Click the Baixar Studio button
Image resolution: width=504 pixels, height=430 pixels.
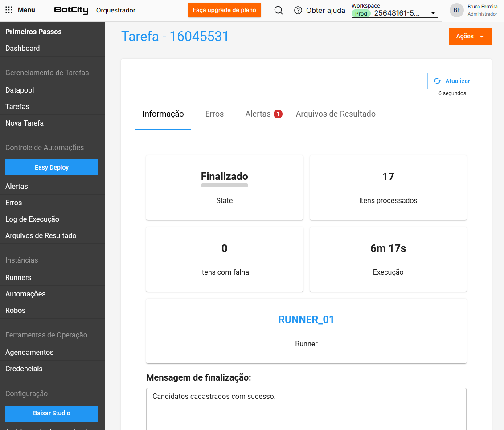(x=52, y=413)
